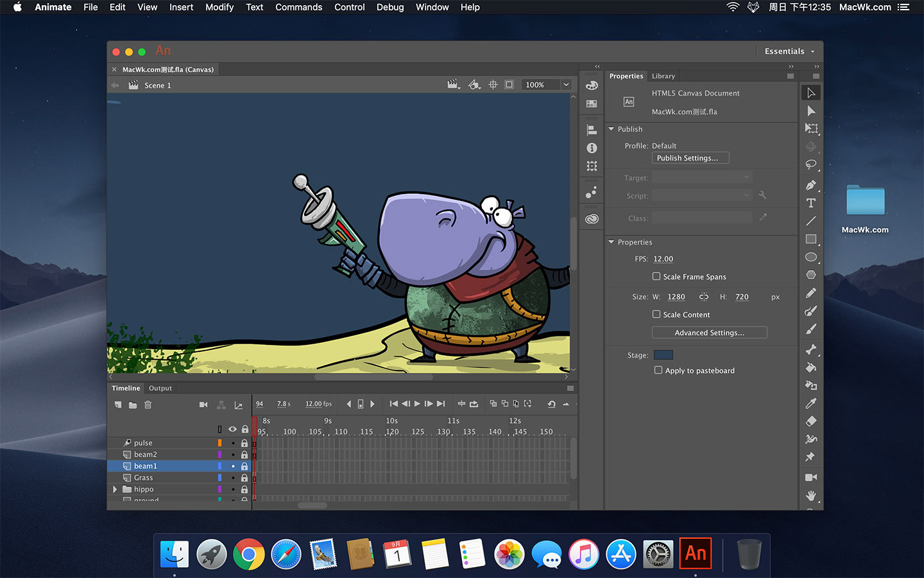Open the stage zoom 100% dropdown
The height and width of the screenshot is (578, 924).
point(566,85)
